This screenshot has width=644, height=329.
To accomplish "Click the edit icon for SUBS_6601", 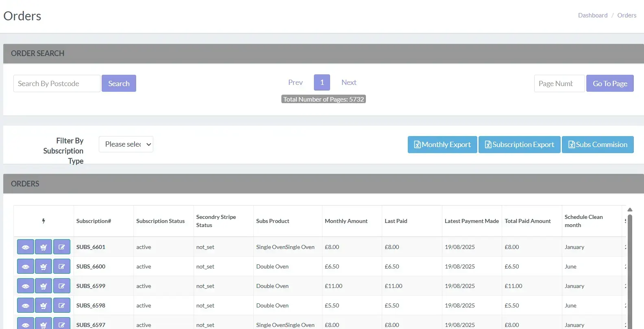I will (62, 247).
